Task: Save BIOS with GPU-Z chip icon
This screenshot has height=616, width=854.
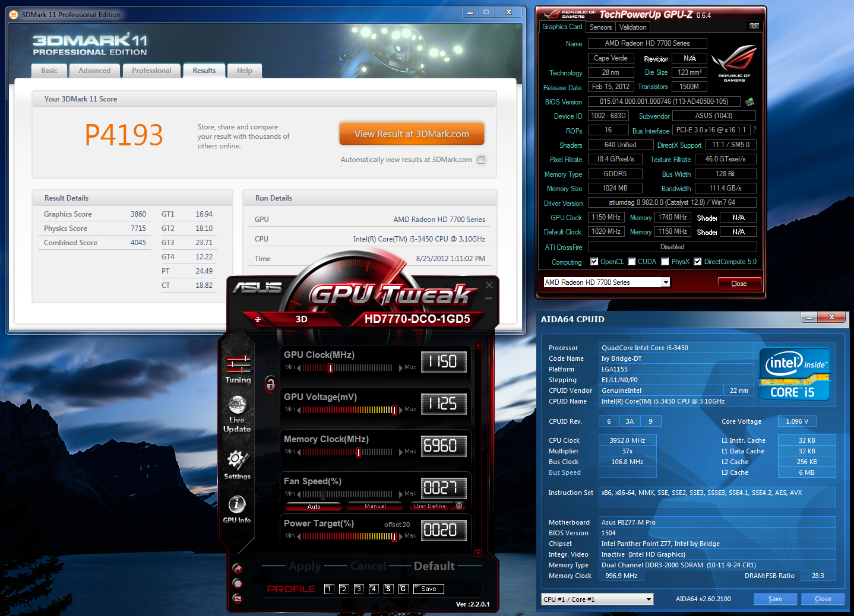Action: (750, 101)
